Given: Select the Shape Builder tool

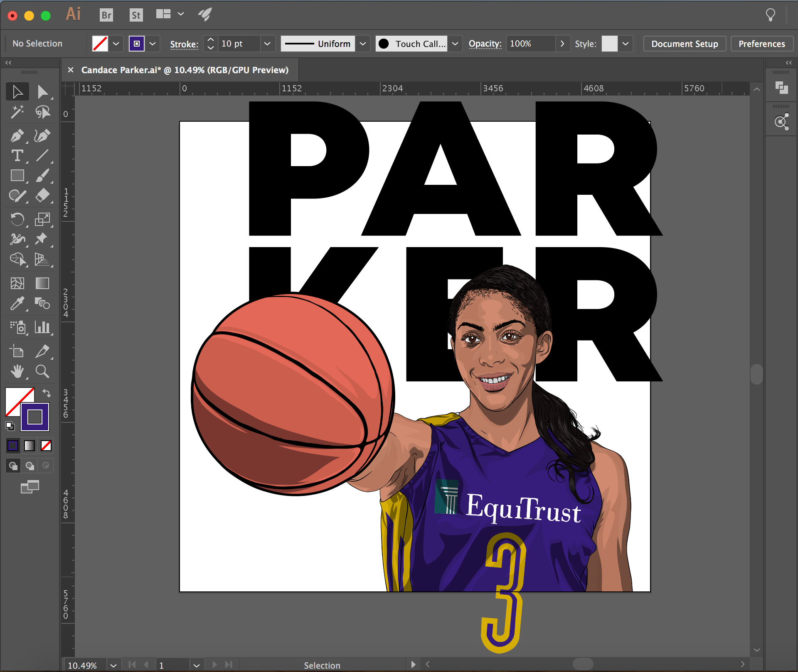Looking at the screenshot, I should pyautogui.click(x=17, y=259).
